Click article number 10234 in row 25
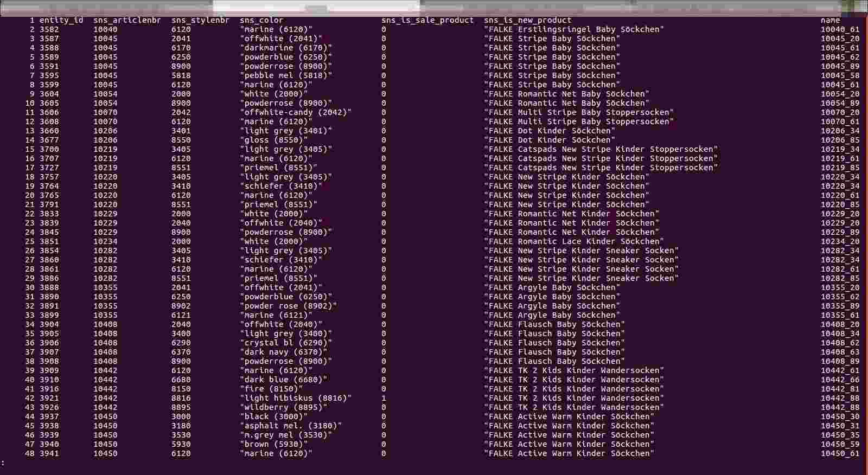This screenshot has height=475, width=868. 105,241
